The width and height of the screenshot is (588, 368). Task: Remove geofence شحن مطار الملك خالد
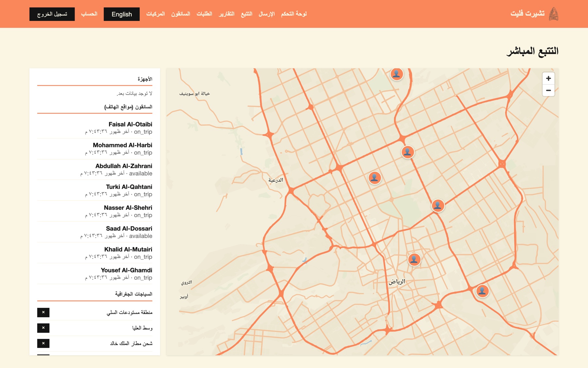point(43,343)
